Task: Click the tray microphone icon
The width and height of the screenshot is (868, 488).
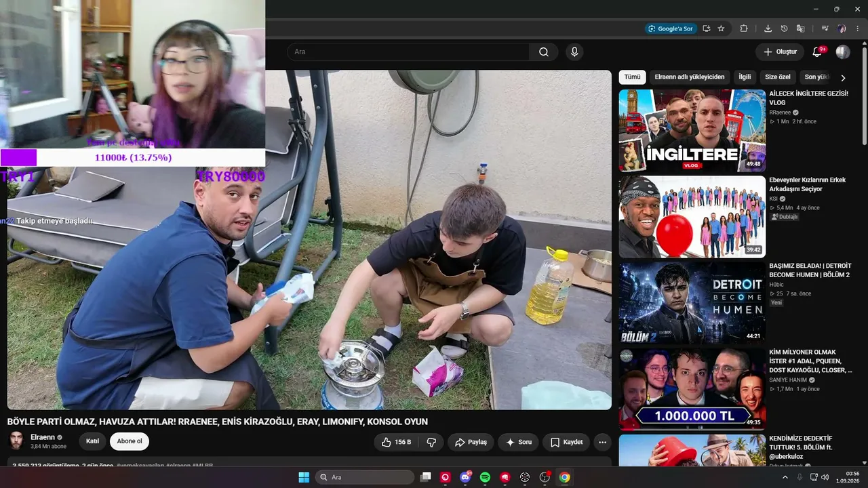Action: click(800, 477)
